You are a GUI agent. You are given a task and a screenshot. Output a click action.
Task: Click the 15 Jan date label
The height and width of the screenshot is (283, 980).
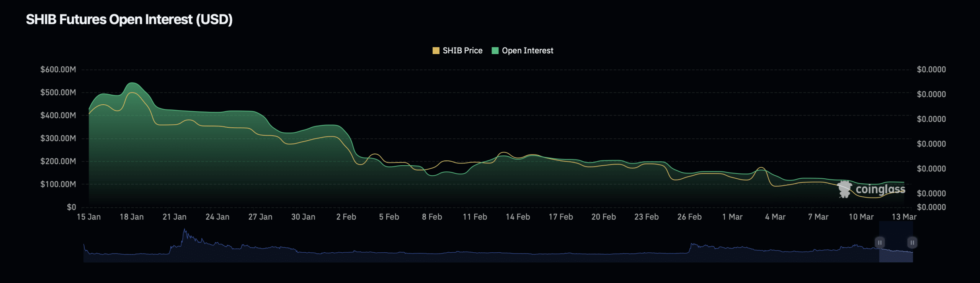(89, 217)
